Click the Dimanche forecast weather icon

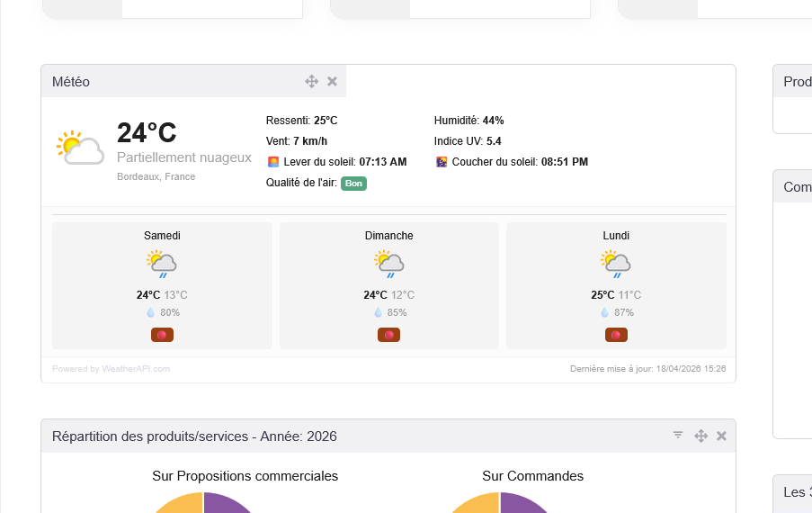389,264
